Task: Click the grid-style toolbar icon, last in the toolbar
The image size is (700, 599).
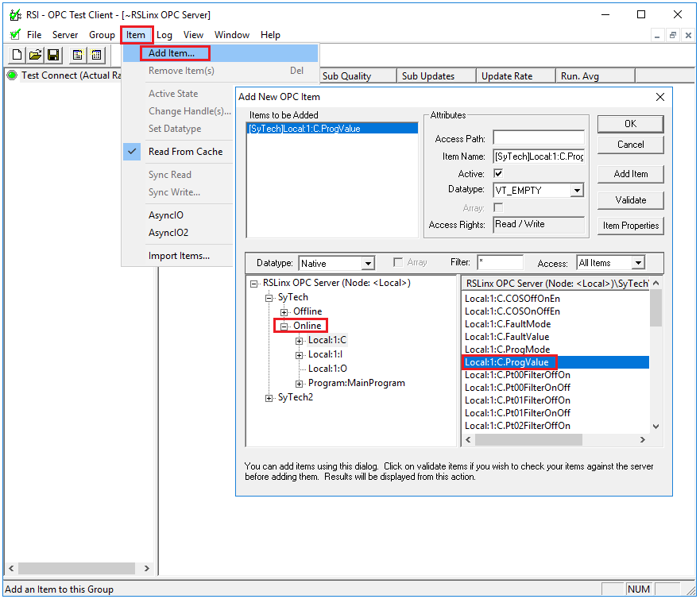Action: pyautogui.click(x=96, y=55)
